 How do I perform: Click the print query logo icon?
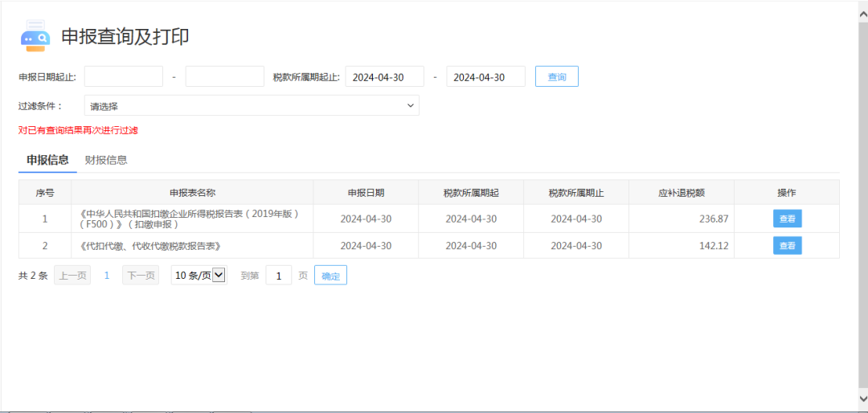pos(35,36)
